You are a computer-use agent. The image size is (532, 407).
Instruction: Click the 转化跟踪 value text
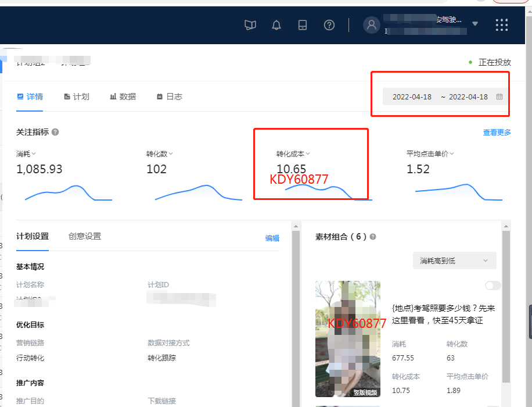(161, 358)
